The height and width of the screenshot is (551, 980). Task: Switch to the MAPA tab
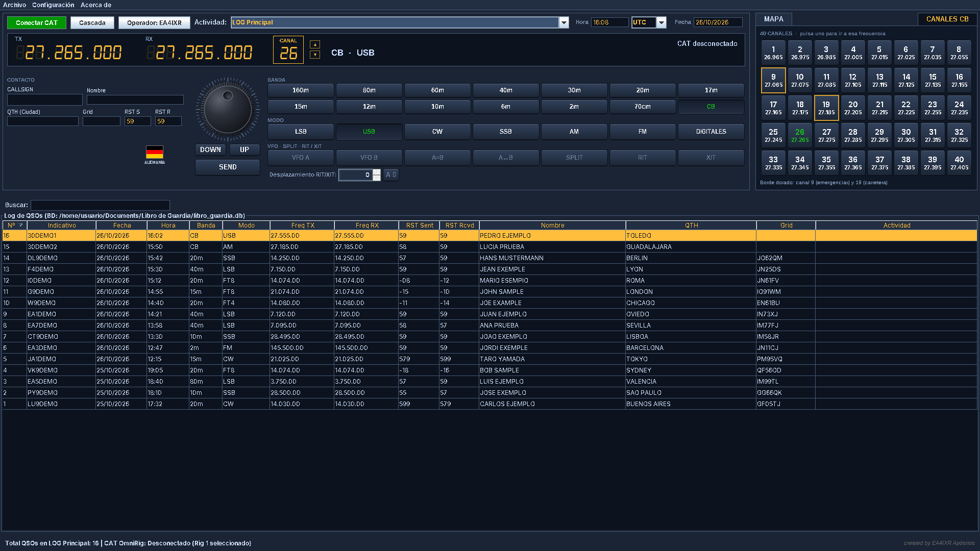[x=774, y=19]
